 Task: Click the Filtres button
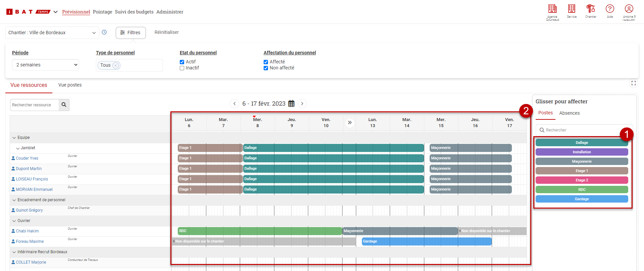(130, 33)
